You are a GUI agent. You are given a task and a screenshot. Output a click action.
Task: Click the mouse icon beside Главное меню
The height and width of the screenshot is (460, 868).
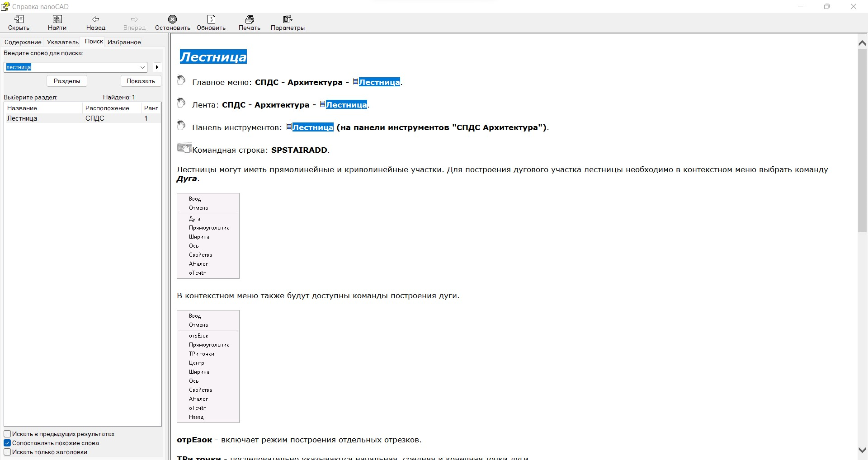point(181,80)
